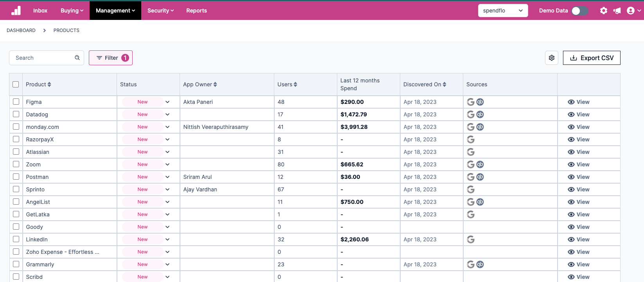View the Scribd product details

579,277
